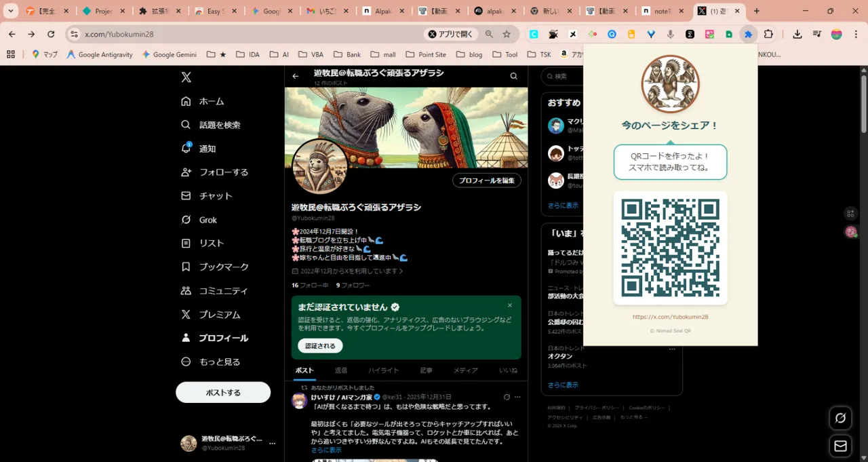Switch to 記事 tab
Image resolution: width=868 pixels, height=462 pixels.
(x=426, y=370)
